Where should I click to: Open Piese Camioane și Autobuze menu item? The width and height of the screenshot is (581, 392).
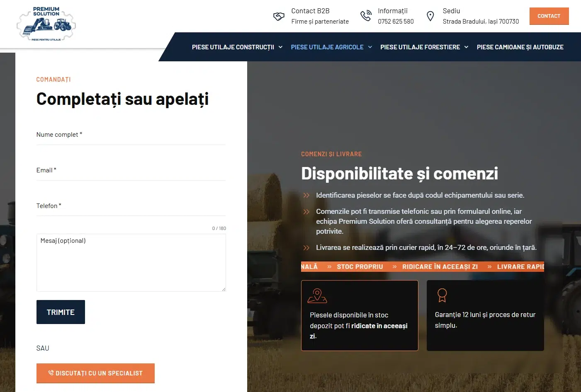click(520, 47)
